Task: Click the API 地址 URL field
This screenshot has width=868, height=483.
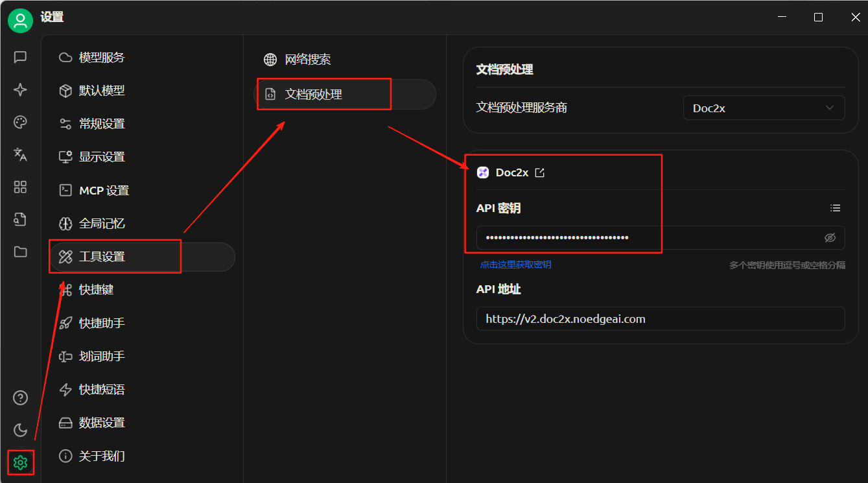Action: pos(661,319)
